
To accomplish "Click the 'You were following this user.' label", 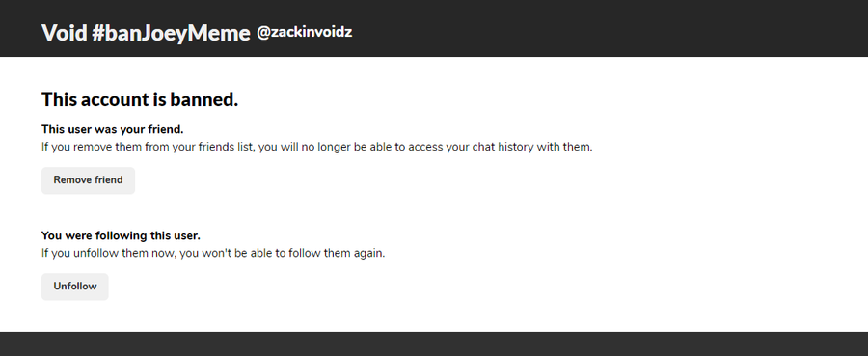I will click(121, 235).
